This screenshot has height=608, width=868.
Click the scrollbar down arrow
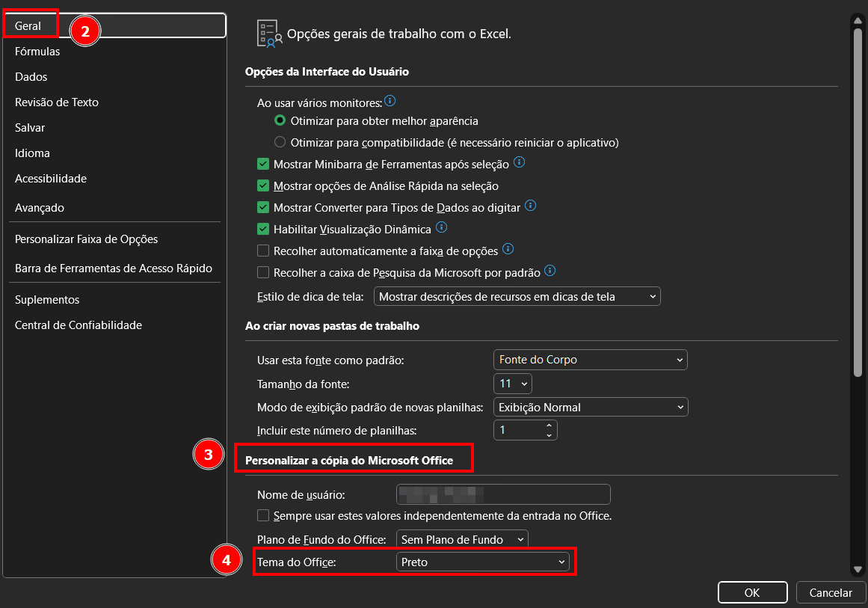tap(858, 569)
